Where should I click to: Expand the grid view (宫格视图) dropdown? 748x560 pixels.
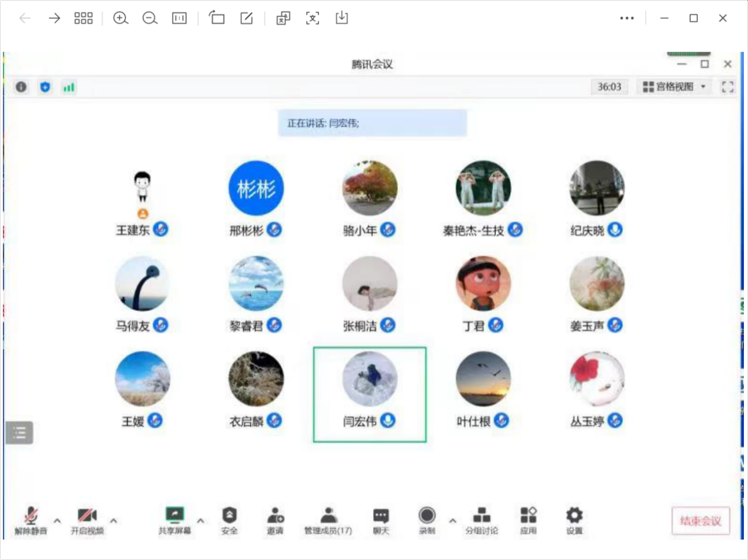click(x=675, y=87)
